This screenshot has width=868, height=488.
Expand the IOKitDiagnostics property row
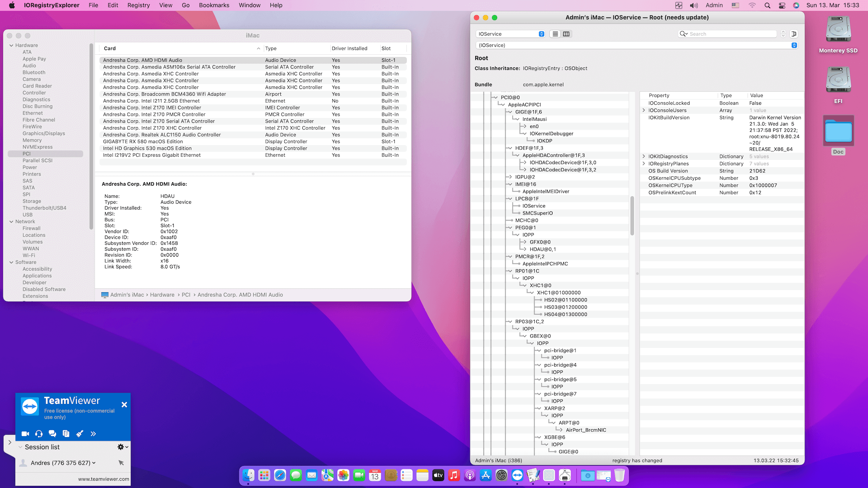(644, 156)
